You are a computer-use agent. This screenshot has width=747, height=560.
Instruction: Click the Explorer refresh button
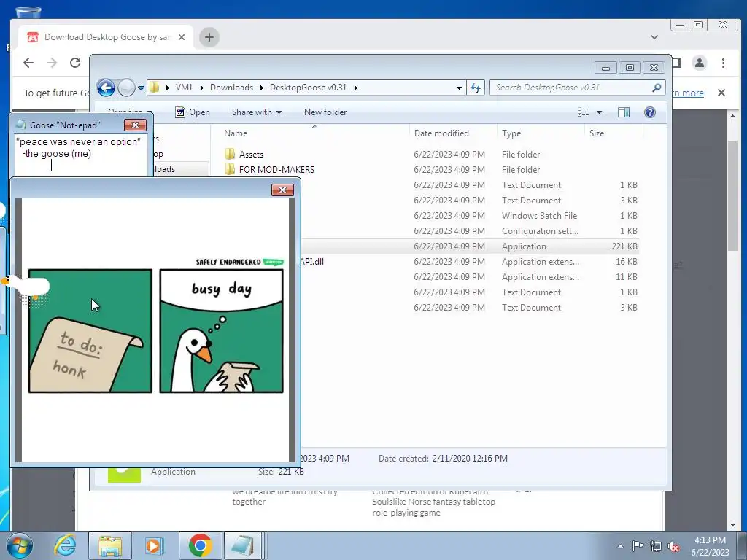476,87
